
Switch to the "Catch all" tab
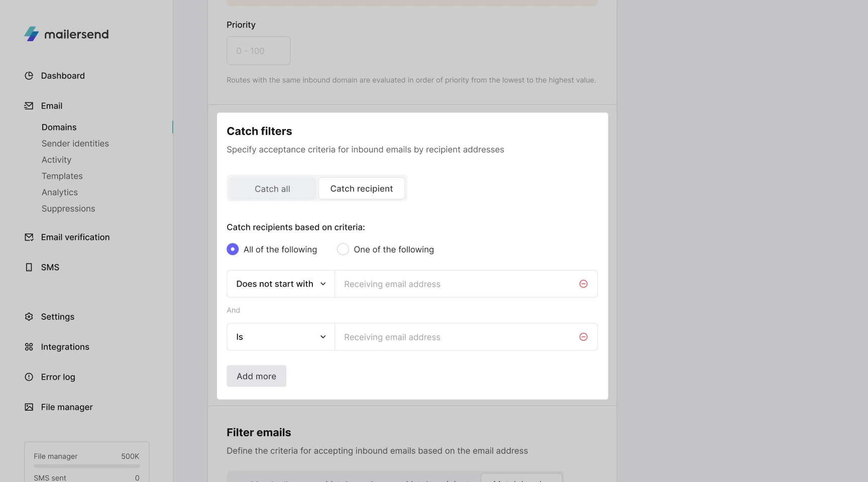coord(272,189)
